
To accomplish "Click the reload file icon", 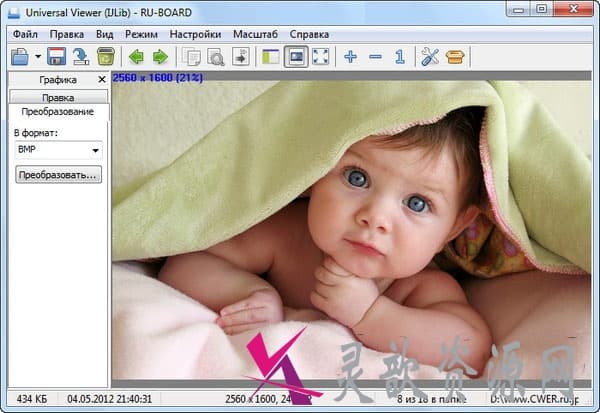I will (81, 57).
